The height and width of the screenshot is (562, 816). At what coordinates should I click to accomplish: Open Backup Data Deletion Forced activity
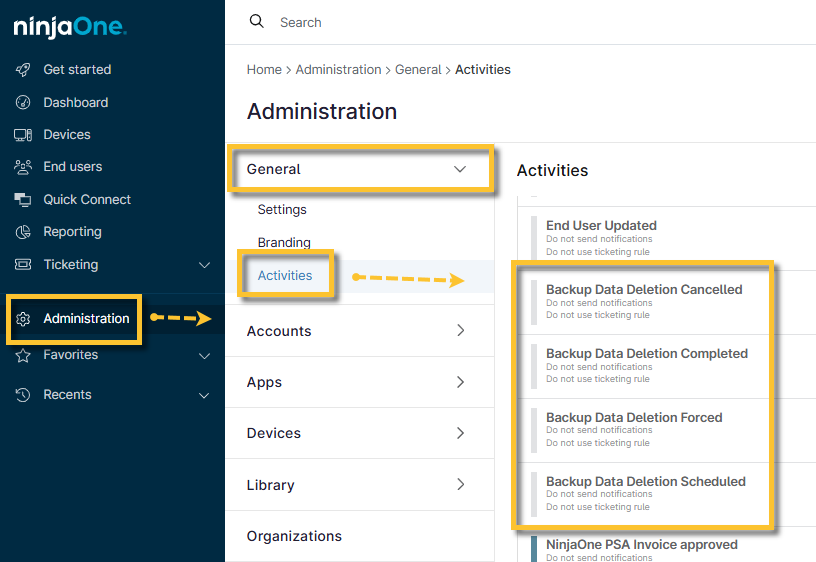[x=634, y=418]
